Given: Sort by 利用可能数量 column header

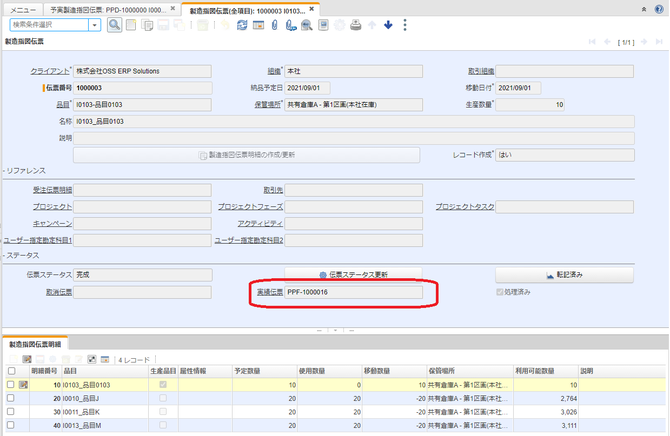Looking at the screenshot, I should [546, 371].
